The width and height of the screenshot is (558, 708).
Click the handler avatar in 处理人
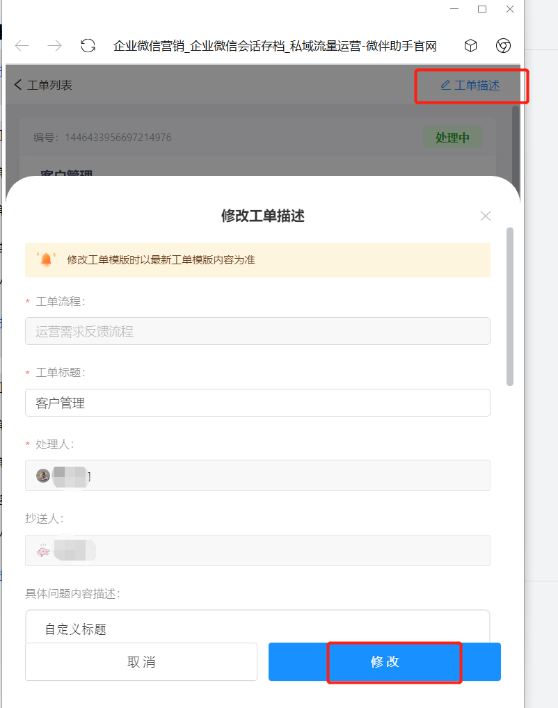pos(43,475)
